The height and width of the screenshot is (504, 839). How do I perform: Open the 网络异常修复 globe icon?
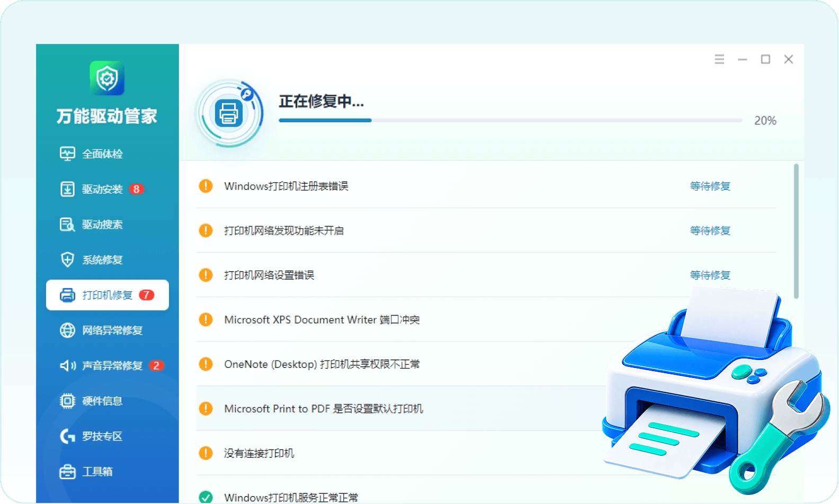(x=67, y=330)
